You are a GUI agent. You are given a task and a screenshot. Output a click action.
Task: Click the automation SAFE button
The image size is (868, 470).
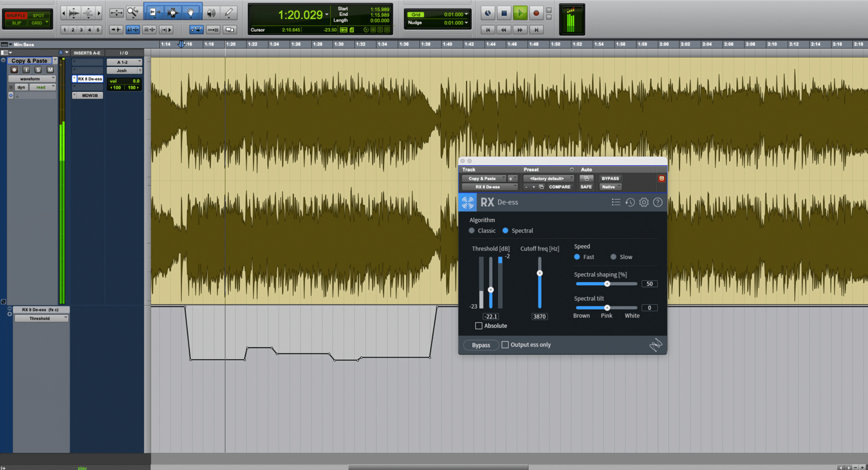click(x=586, y=187)
